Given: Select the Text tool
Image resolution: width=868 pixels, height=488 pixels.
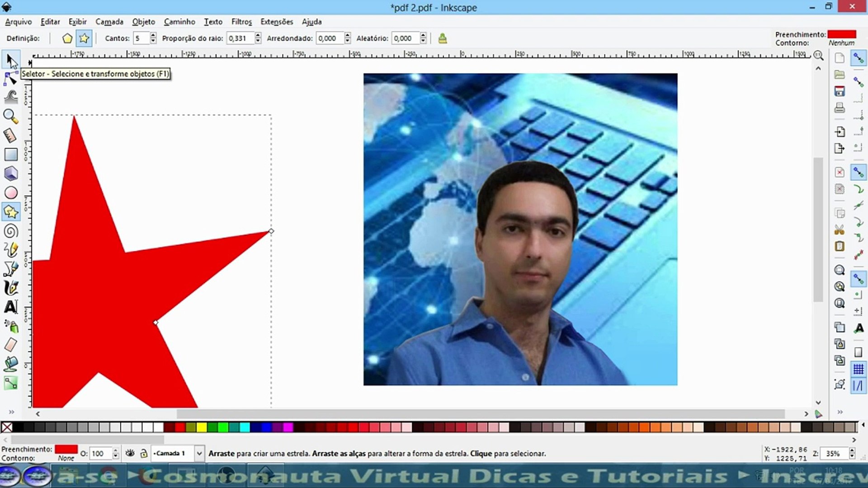Looking at the screenshot, I should 11,307.
